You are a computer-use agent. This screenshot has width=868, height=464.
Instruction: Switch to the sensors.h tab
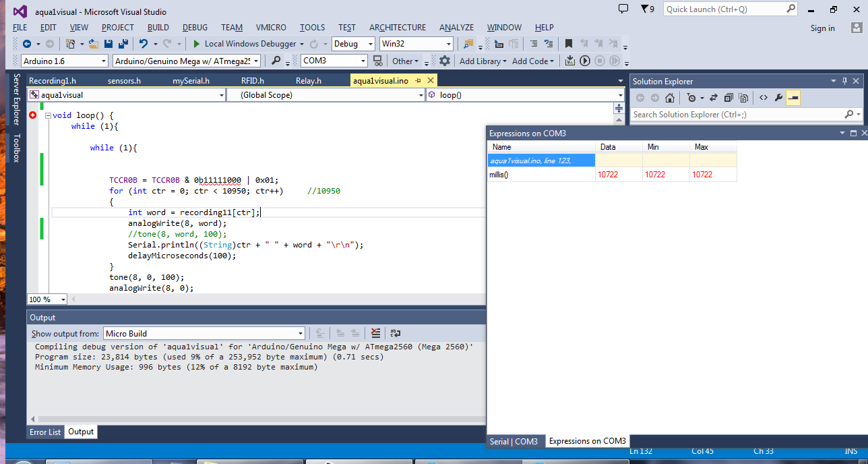point(124,81)
